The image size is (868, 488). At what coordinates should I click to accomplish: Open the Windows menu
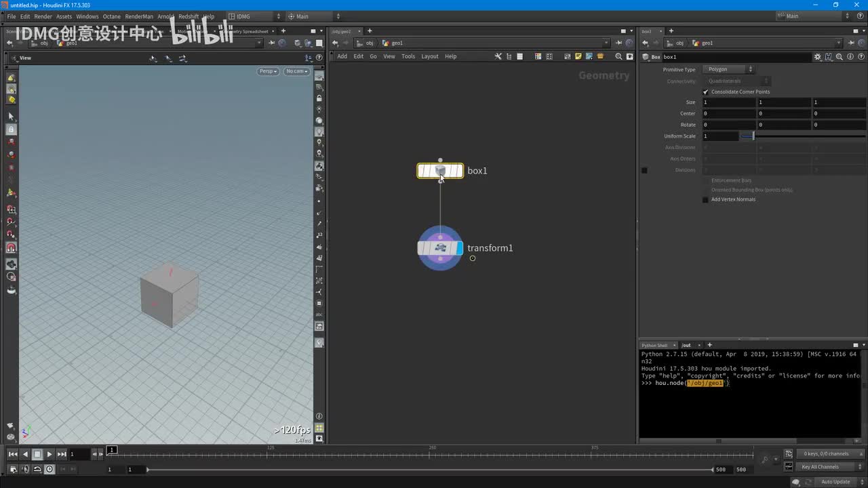tap(87, 16)
